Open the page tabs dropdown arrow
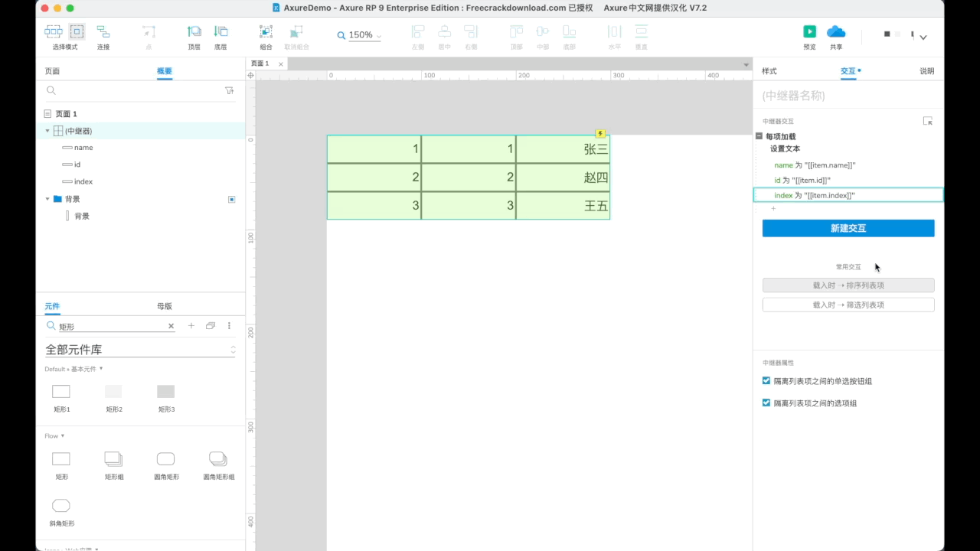 tap(746, 65)
